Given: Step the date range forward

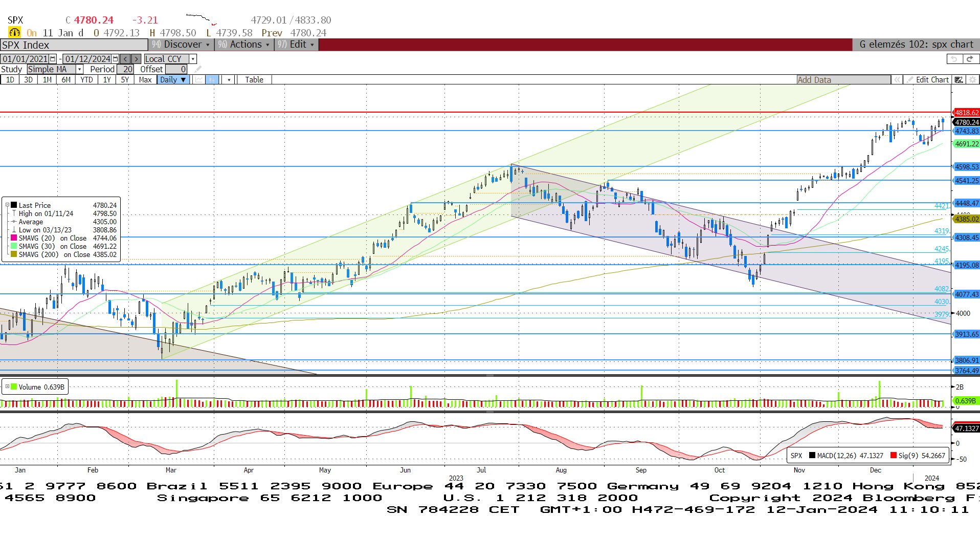Looking at the screenshot, I should coord(136,59).
